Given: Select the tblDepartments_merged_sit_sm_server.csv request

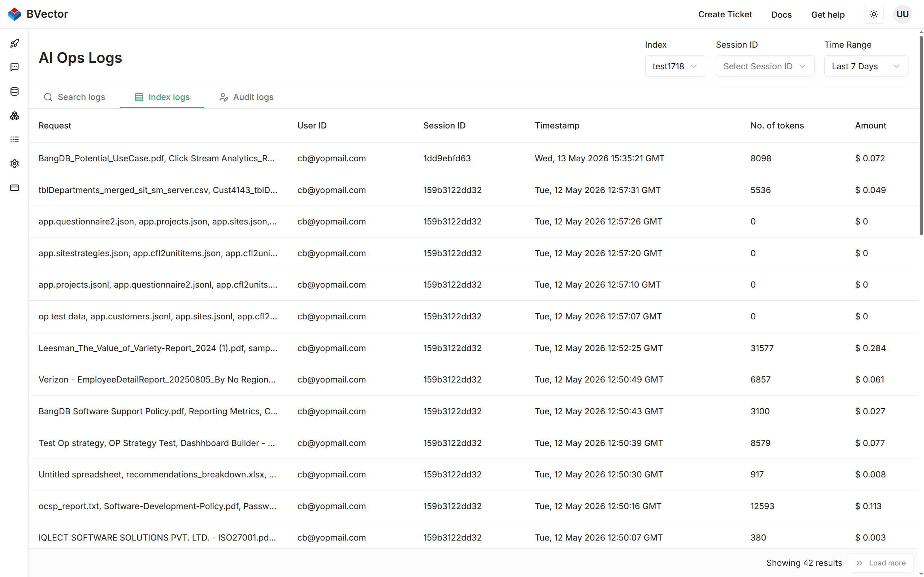Looking at the screenshot, I should (x=473, y=190).
